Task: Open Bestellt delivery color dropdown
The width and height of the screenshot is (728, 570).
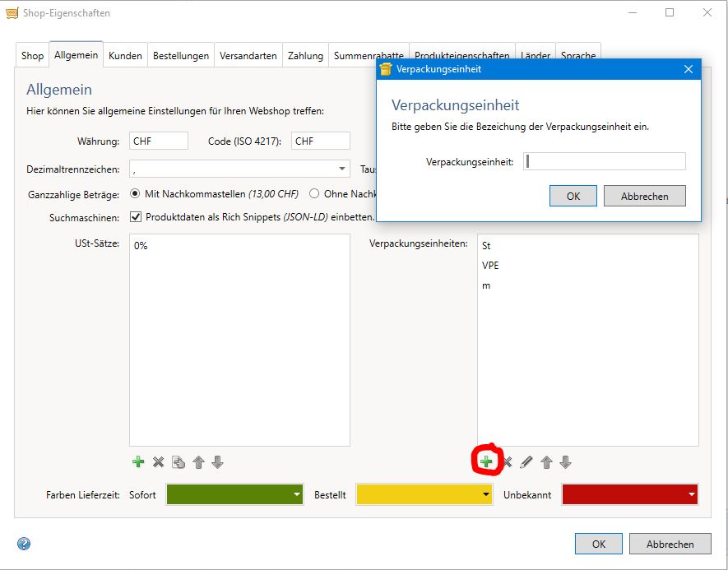Action: pyautogui.click(x=485, y=494)
